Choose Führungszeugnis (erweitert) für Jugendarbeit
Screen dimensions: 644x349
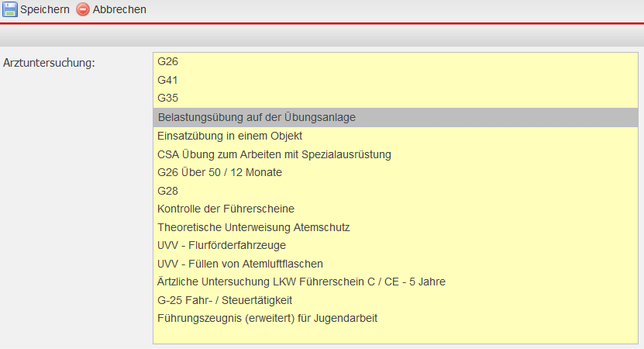tap(267, 319)
